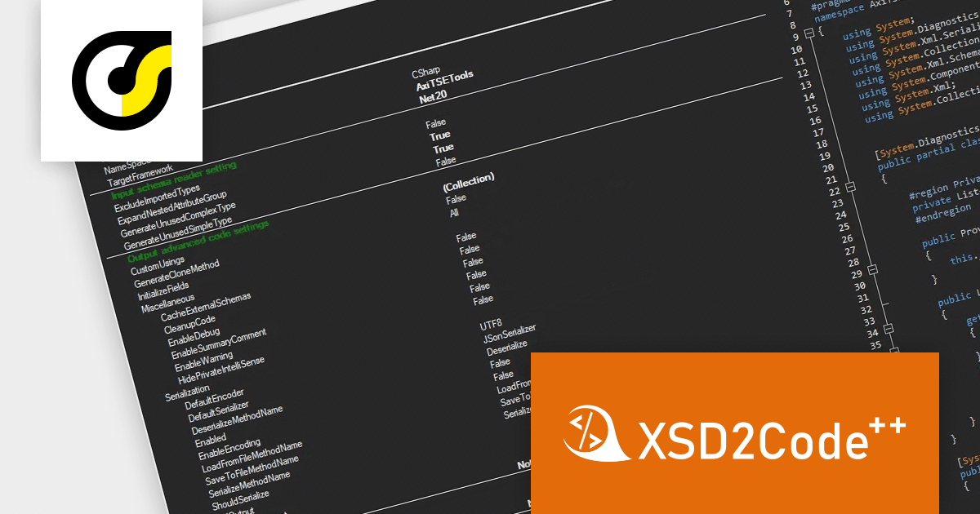Select the InitializeFields property
This screenshot has width=980, height=514.
pyautogui.click(x=163, y=290)
